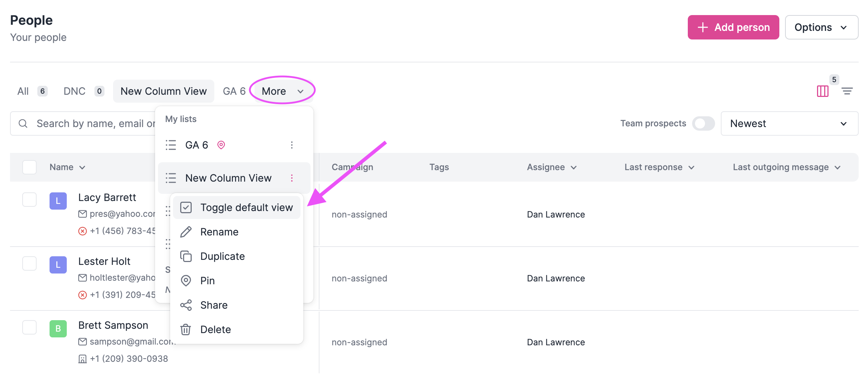This screenshot has width=868, height=374.
Task: Enable the Team prospects toggle
Action: click(703, 123)
